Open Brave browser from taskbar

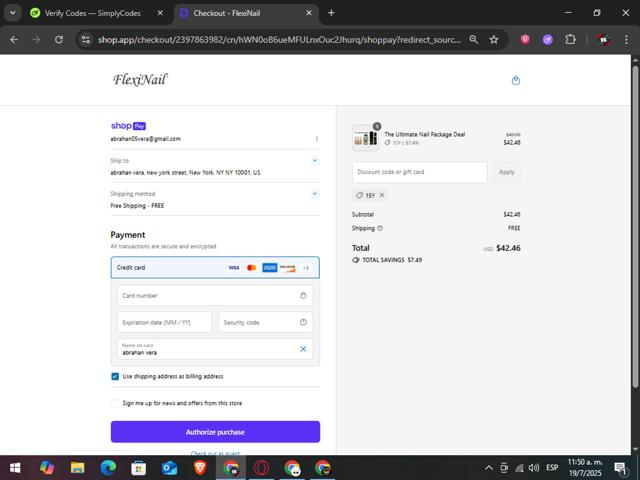tap(200, 468)
